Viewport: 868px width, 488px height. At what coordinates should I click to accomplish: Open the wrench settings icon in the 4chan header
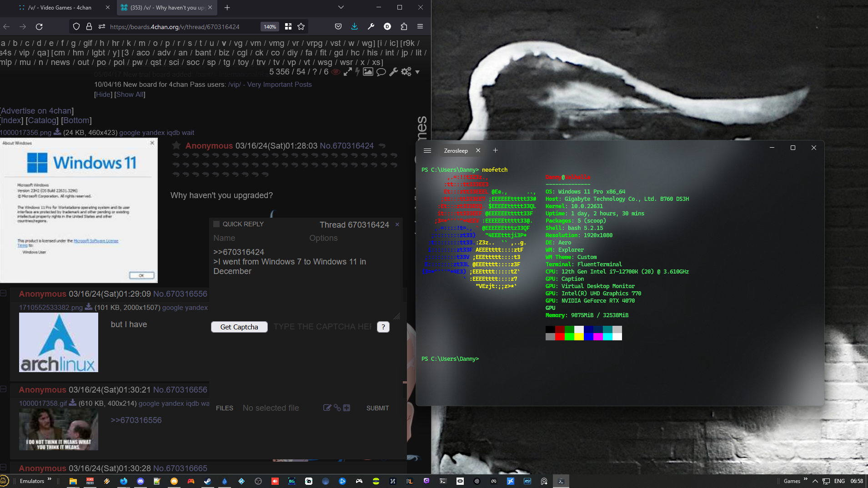click(x=393, y=72)
